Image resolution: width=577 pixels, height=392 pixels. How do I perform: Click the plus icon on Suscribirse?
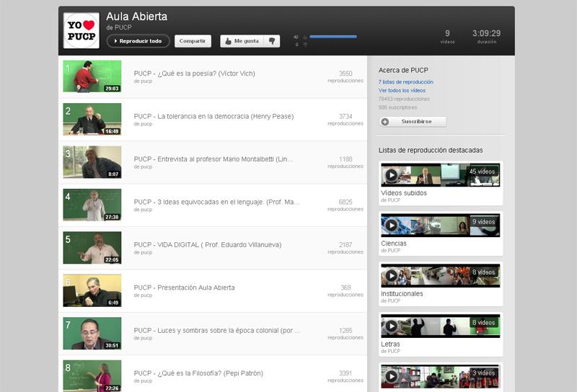[385, 122]
